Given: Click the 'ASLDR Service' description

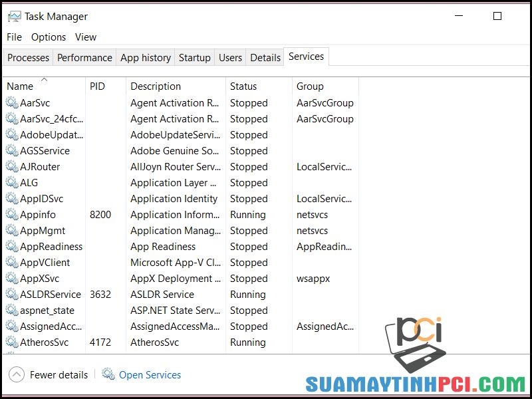Looking at the screenshot, I should pos(162,294).
